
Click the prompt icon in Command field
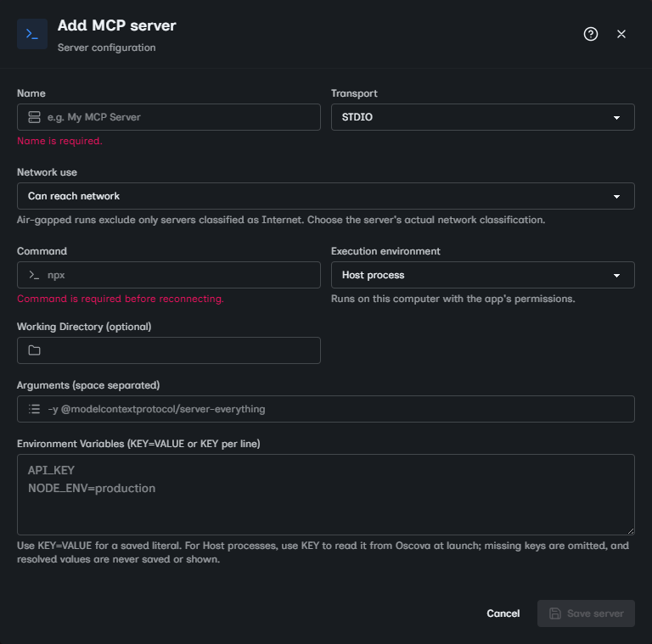34,275
